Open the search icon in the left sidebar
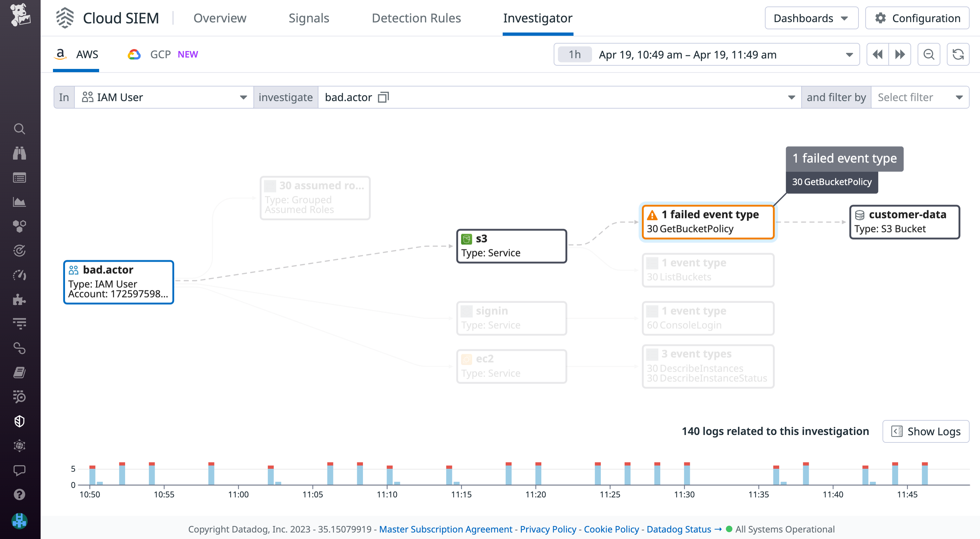The height and width of the screenshot is (539, 980). tap(19, 129)
